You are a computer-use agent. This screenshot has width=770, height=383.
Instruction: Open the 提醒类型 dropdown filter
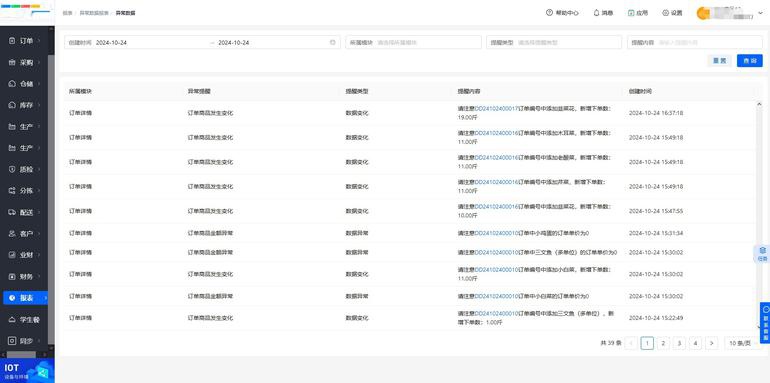(x=553, y=43)
